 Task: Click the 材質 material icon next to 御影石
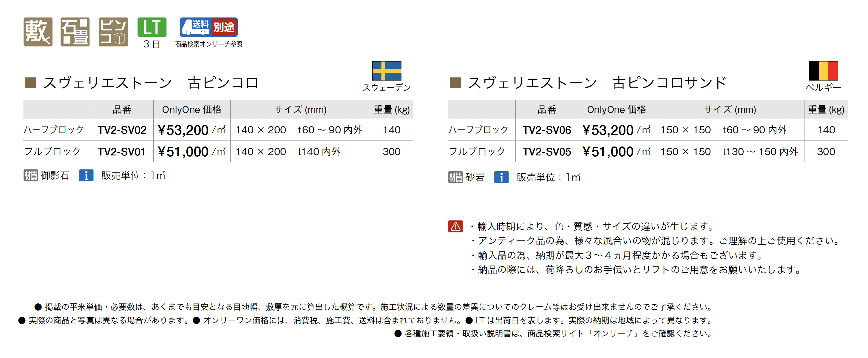(x=31, y=175)
